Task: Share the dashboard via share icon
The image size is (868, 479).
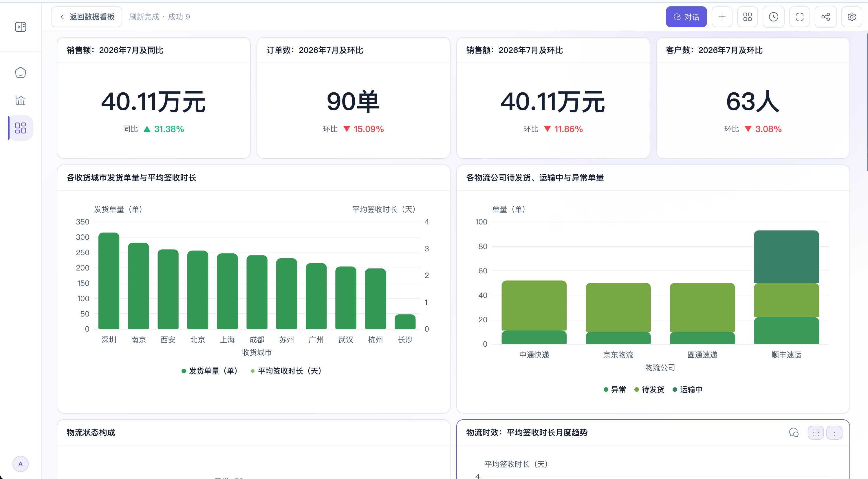Action: 825,17
